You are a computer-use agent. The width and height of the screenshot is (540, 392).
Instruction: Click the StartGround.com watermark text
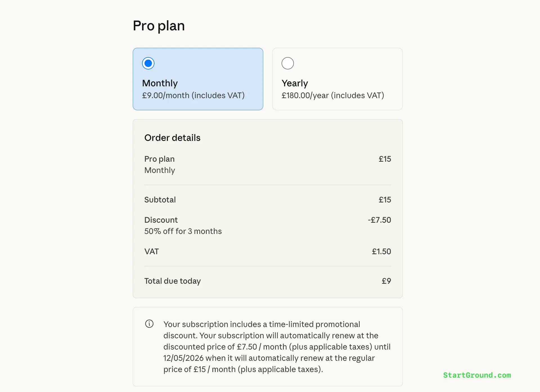coord(477,375)
